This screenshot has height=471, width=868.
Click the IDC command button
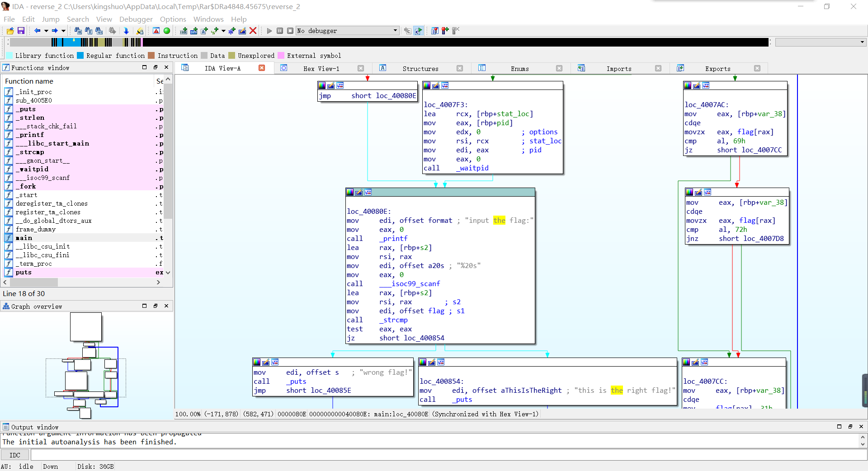pos(15,455)
